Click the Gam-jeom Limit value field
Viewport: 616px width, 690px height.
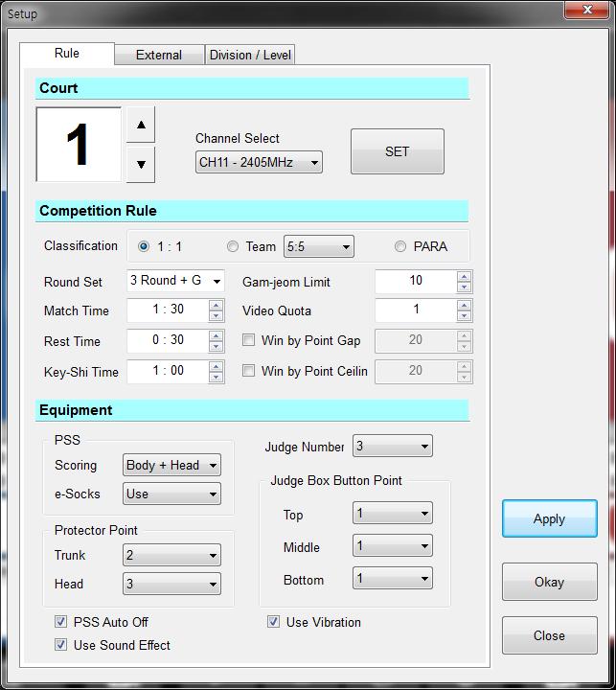point(416,282)
